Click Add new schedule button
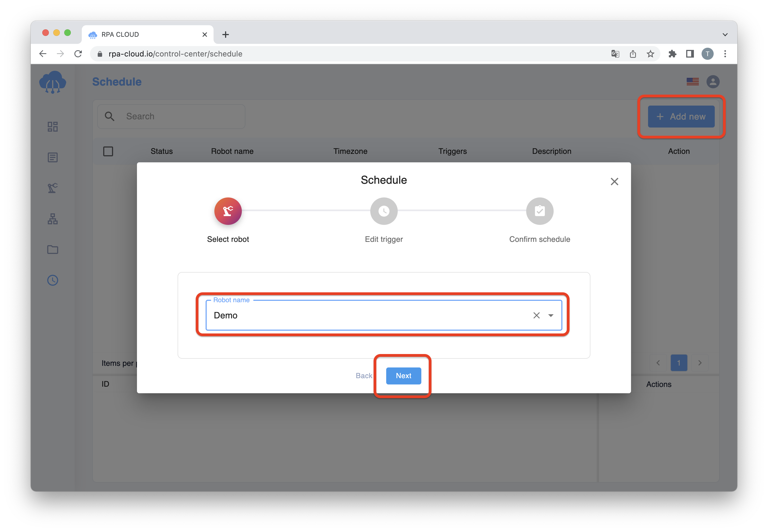 [680, 116]
